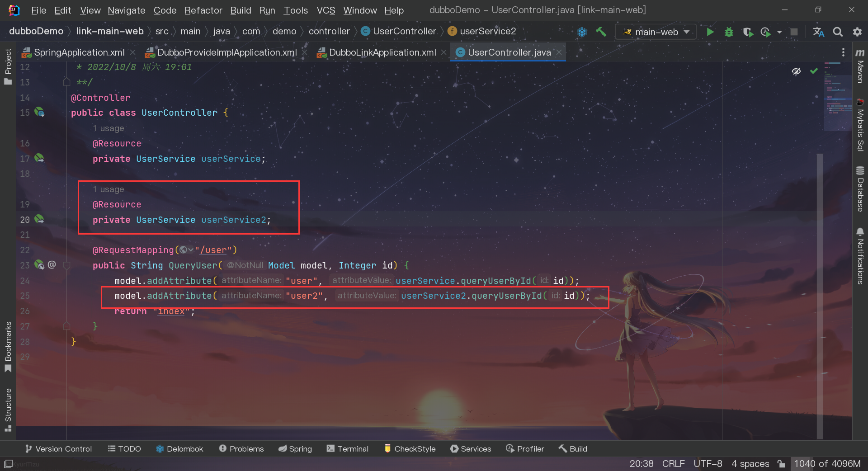This screenshot has height=471, width=868.
Task: Click the green Run button
Action: pyautogui.click(x=710, y=32)
